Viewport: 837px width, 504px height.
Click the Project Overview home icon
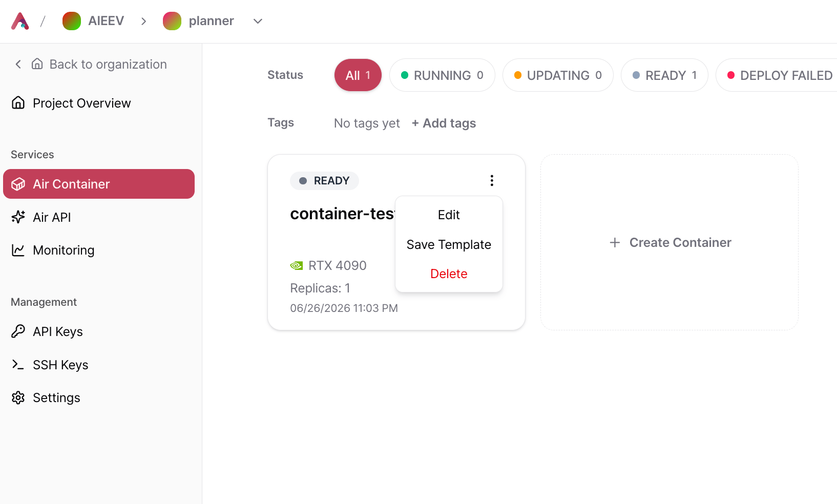(18, 103)
